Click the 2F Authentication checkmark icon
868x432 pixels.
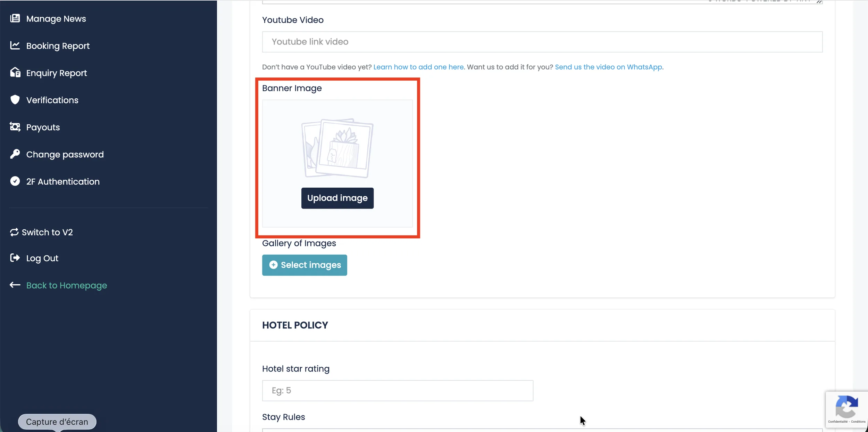coord(15,181)
